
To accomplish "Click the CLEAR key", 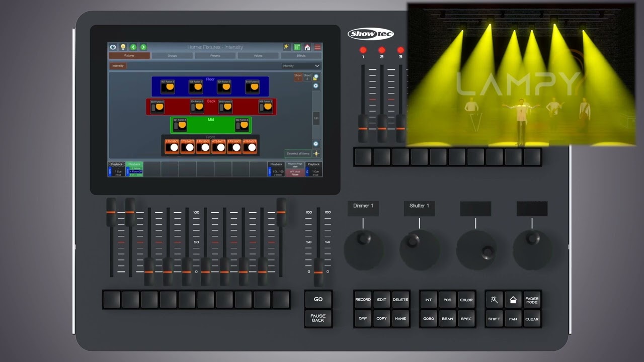I will point(532,319).
